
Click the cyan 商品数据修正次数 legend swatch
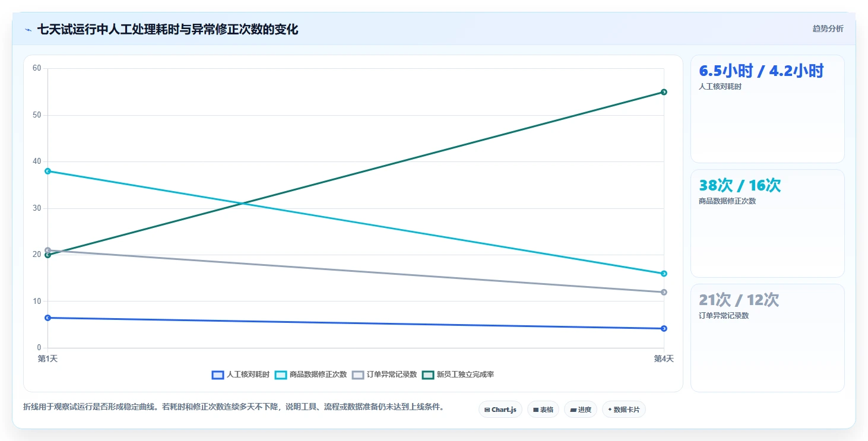[281, 375]
